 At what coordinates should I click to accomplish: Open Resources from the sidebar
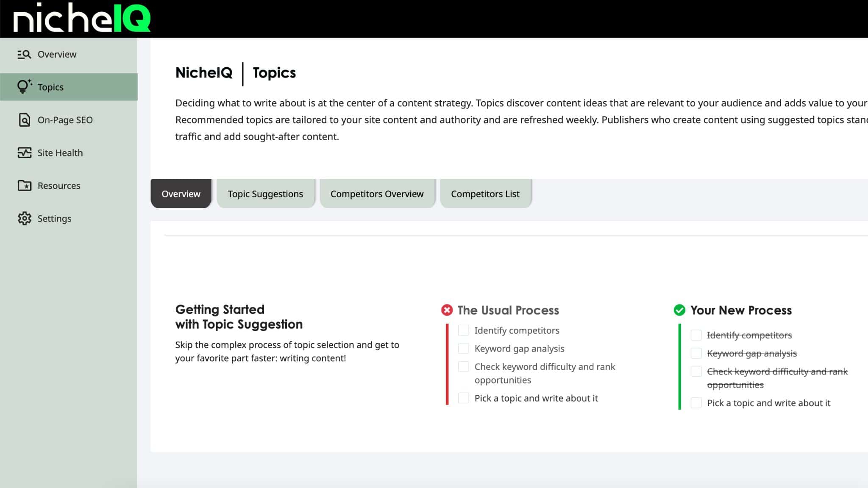coord(69,186)
